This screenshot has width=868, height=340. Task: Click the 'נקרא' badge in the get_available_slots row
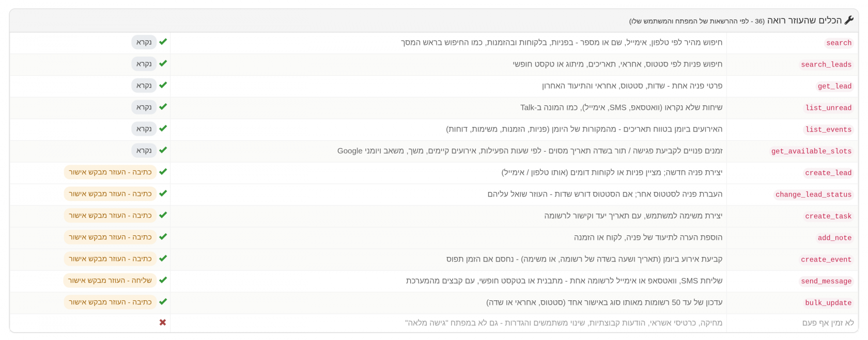pyautogui.click(x=144, y=150)
